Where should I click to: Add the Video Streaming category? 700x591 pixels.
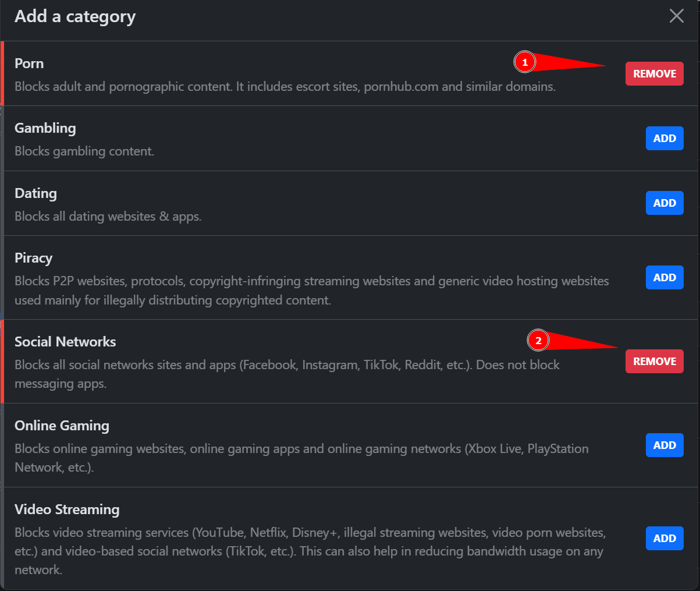(x=665, y=539)
